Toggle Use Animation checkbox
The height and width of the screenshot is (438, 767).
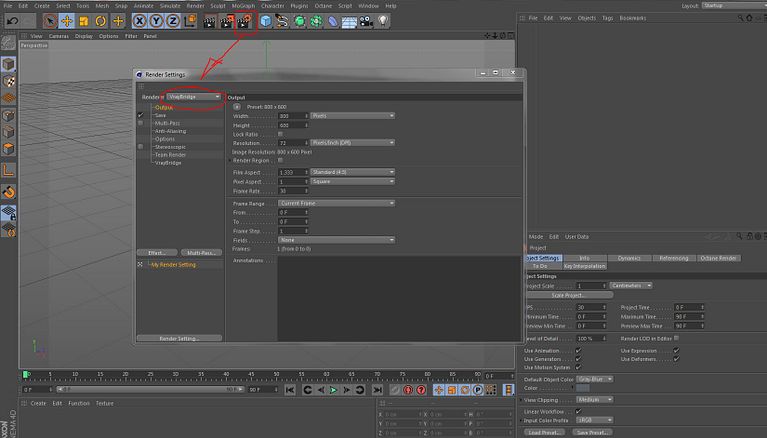578,351
